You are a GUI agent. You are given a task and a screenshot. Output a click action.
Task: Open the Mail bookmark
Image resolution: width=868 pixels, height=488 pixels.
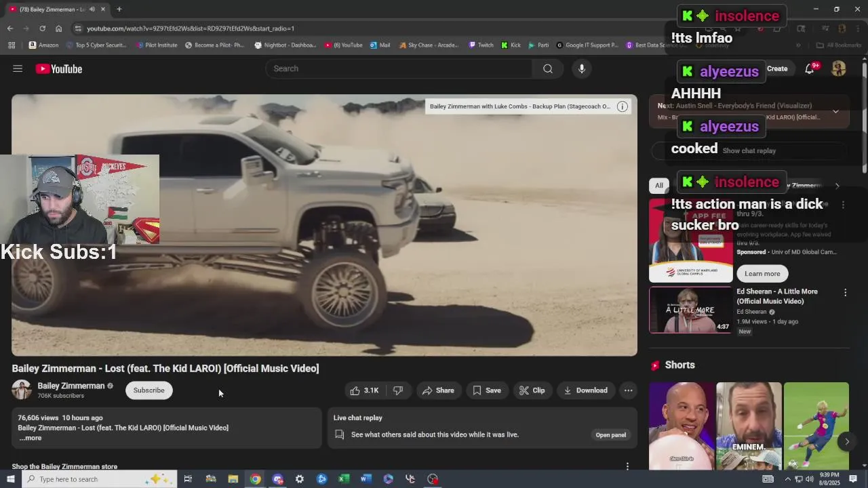click(x=380, y=45)
